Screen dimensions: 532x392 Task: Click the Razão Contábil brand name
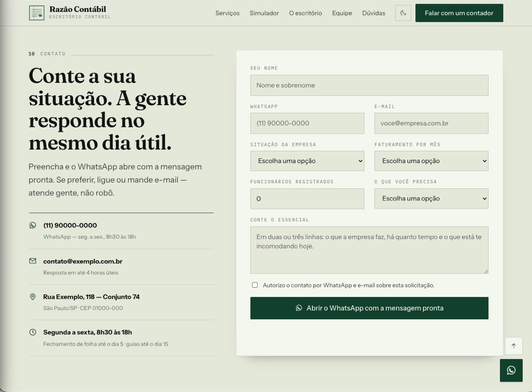coord(78,9)
